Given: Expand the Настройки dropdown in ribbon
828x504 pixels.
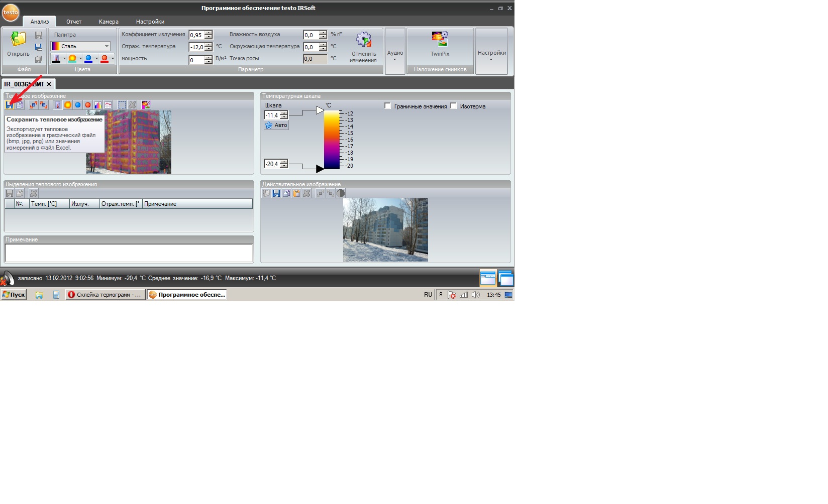Looking at the screenshot, I should pos(491,55).
